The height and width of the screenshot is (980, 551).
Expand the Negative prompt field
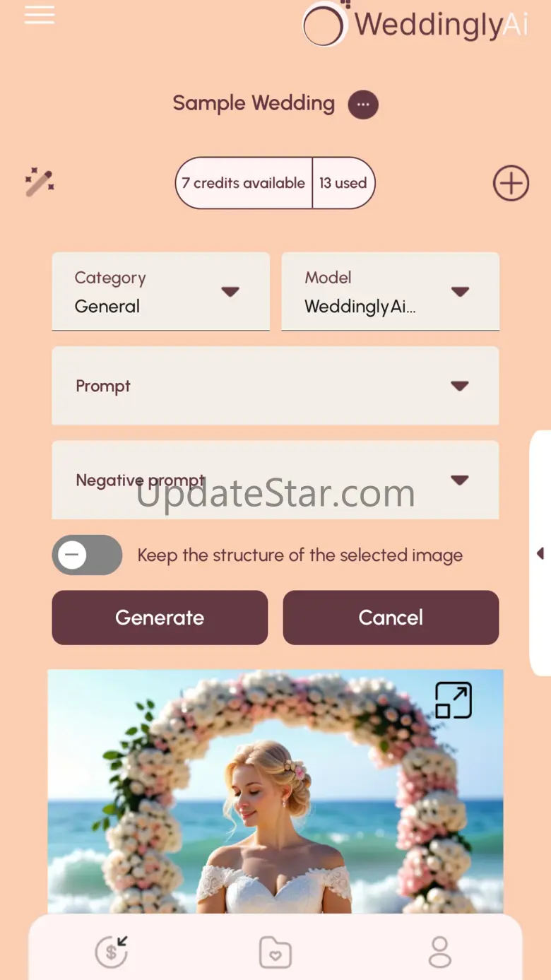click(275, 480)
